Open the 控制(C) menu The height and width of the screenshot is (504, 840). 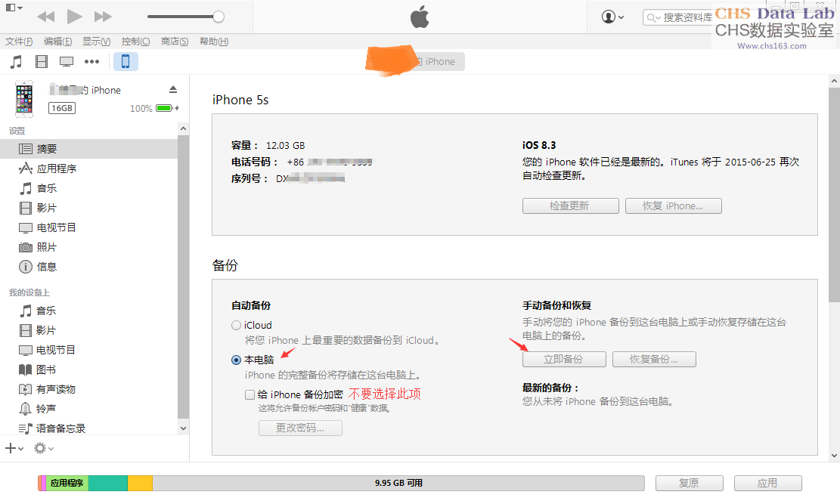(135, 42)
